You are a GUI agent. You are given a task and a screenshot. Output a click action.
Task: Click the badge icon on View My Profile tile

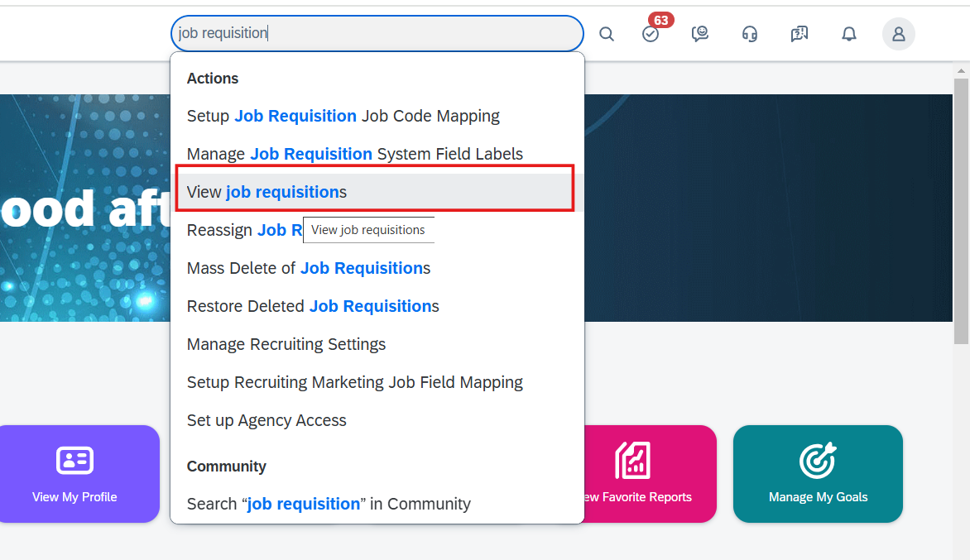74,462
